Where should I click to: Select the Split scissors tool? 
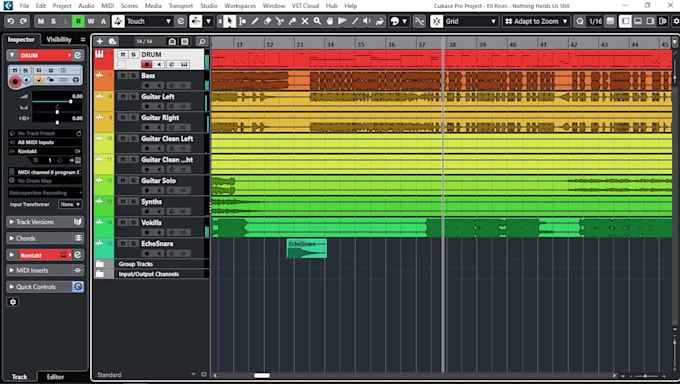(x=280, y=21)
